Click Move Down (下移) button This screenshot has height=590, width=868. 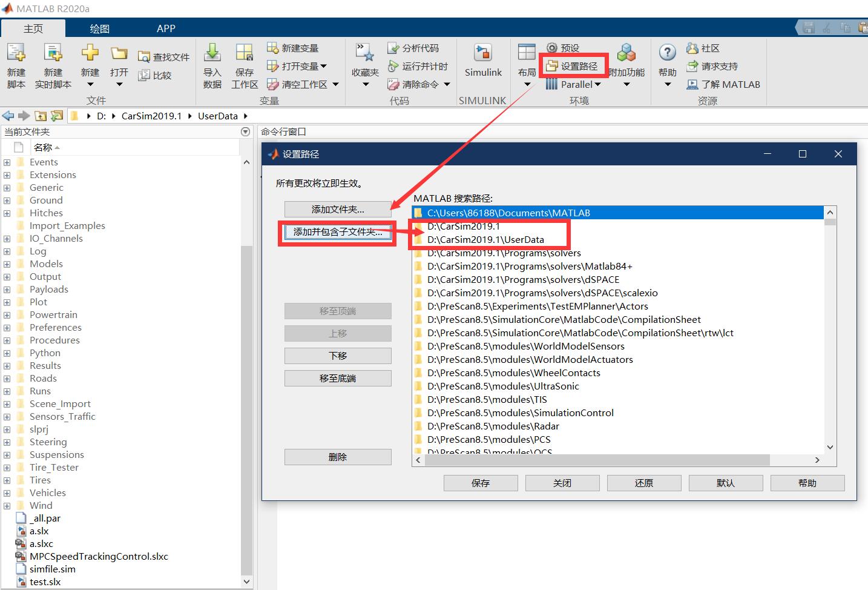tap(338, 356)
